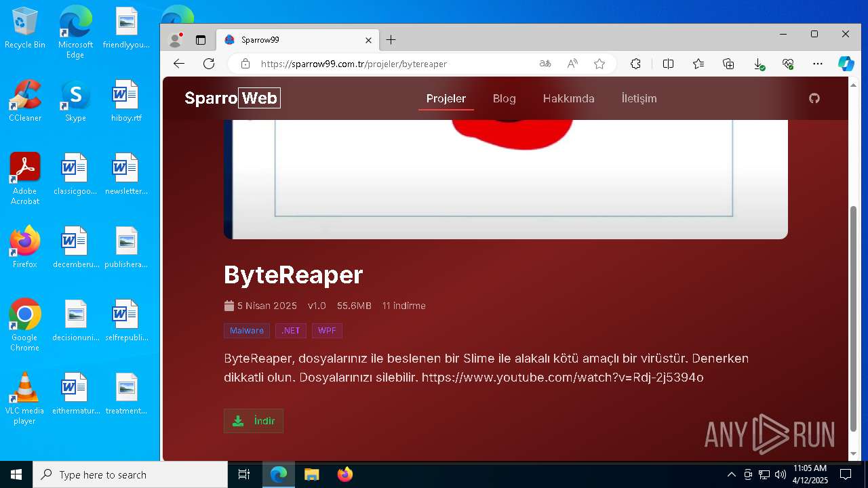Click the ByteReaper heading text

294,275
